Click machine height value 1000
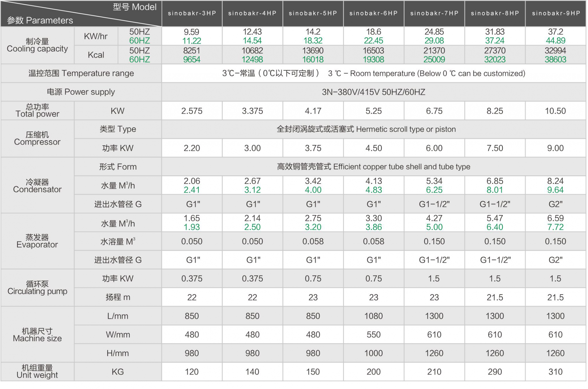Screen dimensions: 588x389 coord(374,353)
